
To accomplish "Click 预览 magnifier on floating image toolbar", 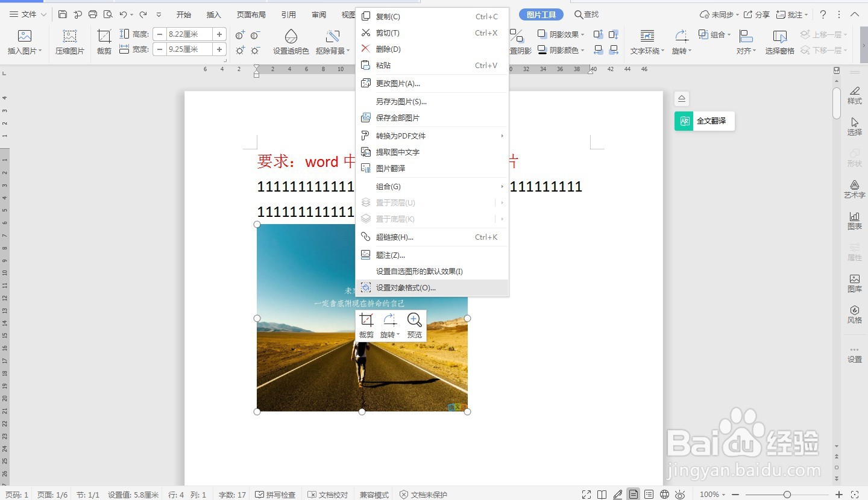I will tap(415, 325).
